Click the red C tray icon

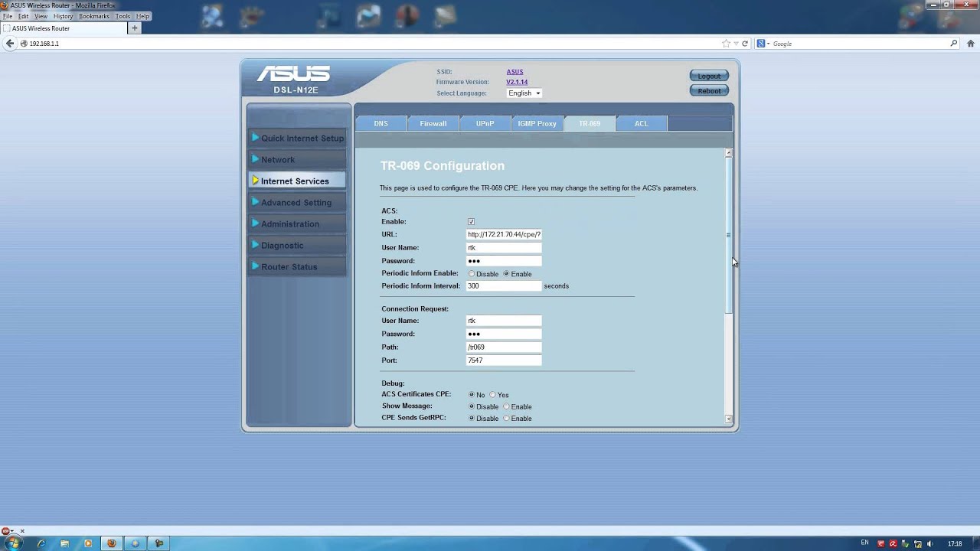[880, 543]
